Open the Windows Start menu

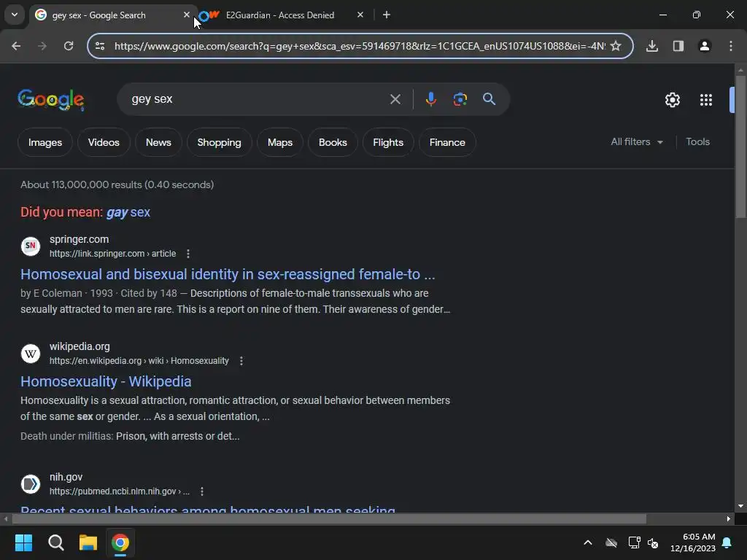[23, 542]
